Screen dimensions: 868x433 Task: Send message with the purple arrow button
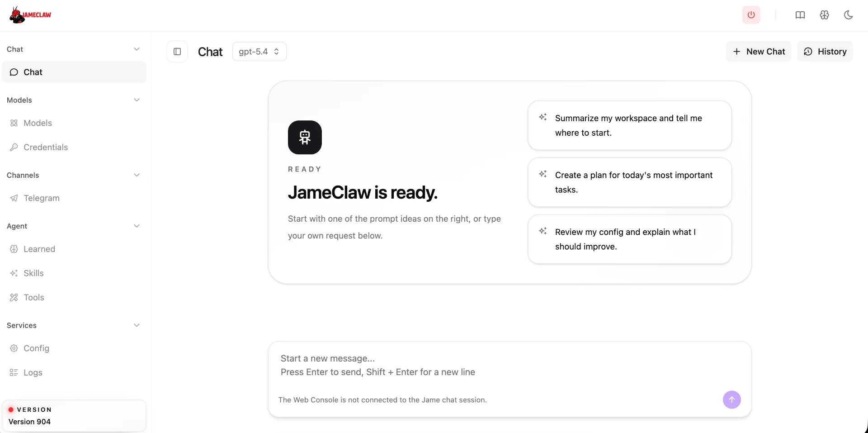(731, 400)
